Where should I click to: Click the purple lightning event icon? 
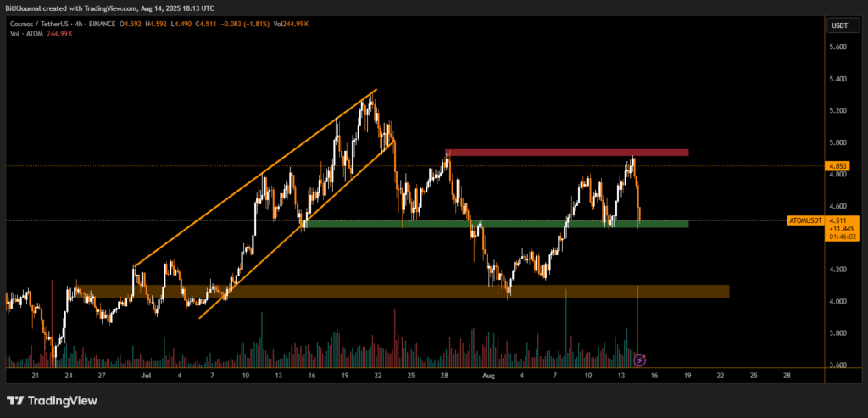pyautogui.click(x=640, y=360)
